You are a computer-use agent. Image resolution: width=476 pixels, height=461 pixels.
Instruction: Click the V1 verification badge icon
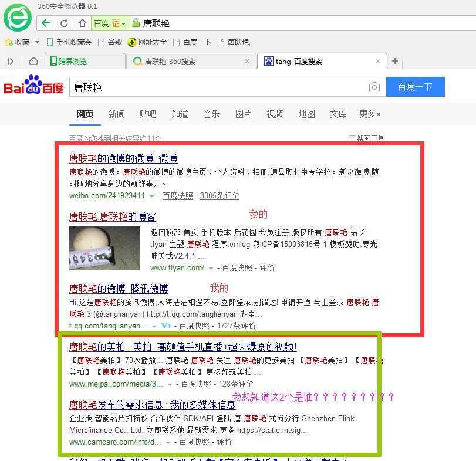[166, 326]
